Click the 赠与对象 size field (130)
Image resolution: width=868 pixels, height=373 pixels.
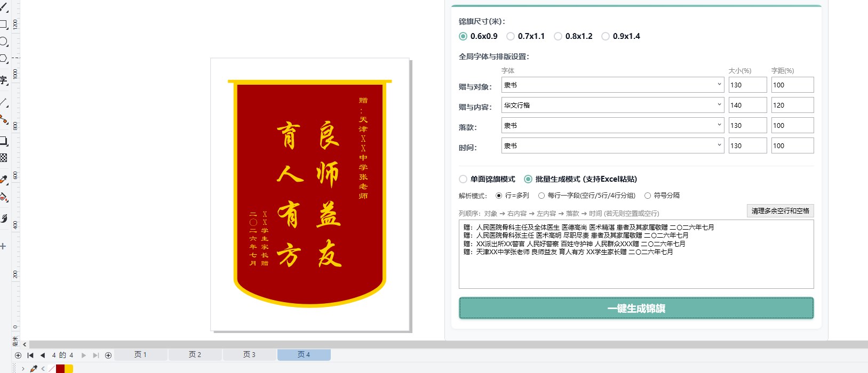point(748,85)
